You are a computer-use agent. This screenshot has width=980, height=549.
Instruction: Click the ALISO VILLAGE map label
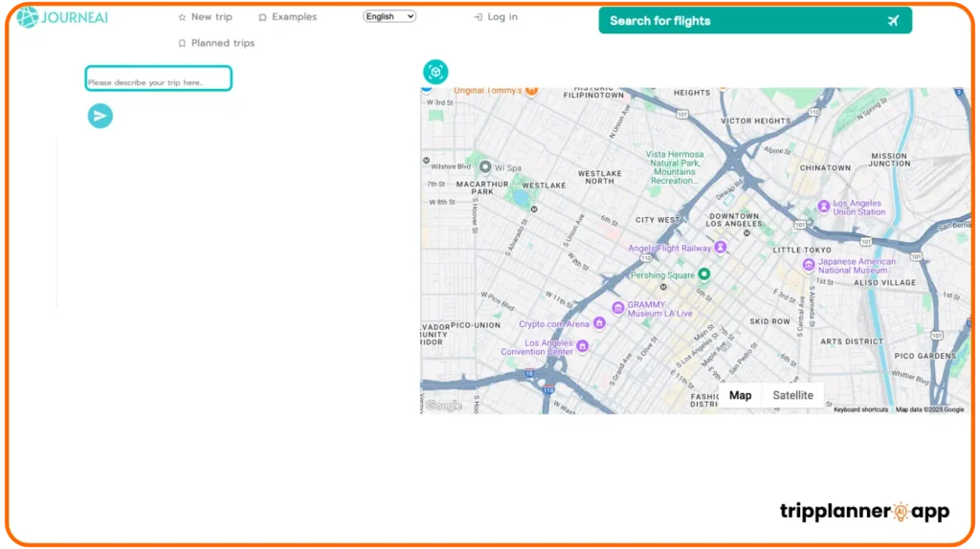[885, 283]
